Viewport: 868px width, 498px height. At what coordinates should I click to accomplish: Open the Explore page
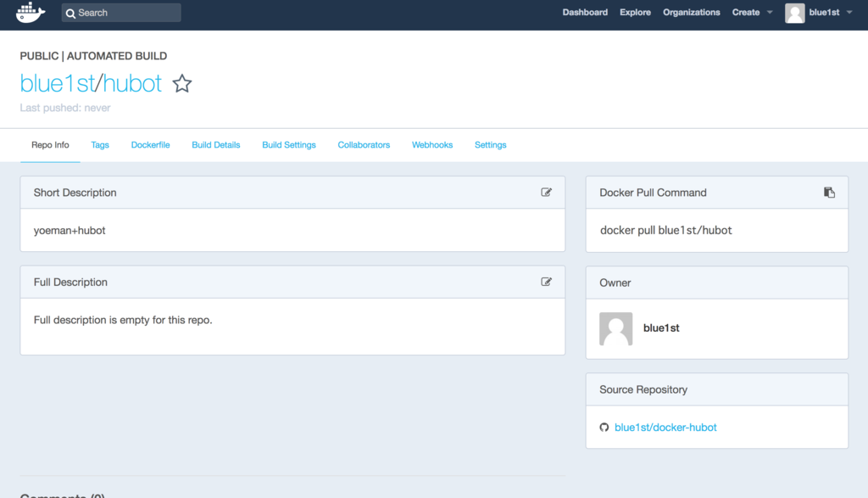point(635,12)
